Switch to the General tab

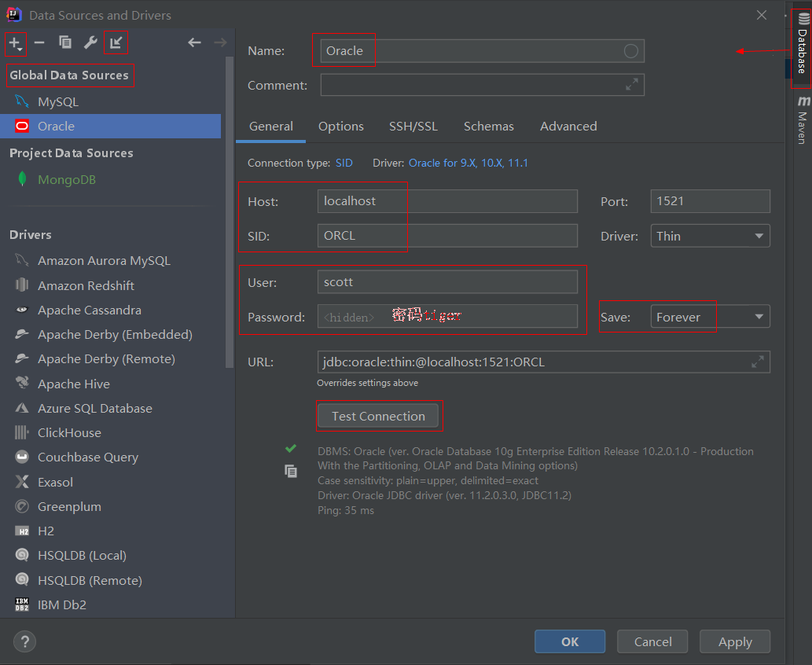coord(271,127)
